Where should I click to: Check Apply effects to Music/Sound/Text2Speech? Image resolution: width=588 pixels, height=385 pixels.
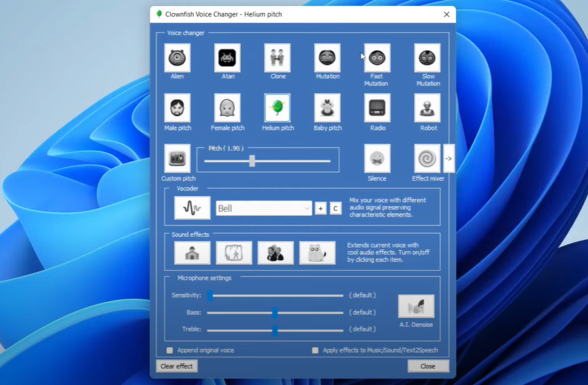(315, 350)
